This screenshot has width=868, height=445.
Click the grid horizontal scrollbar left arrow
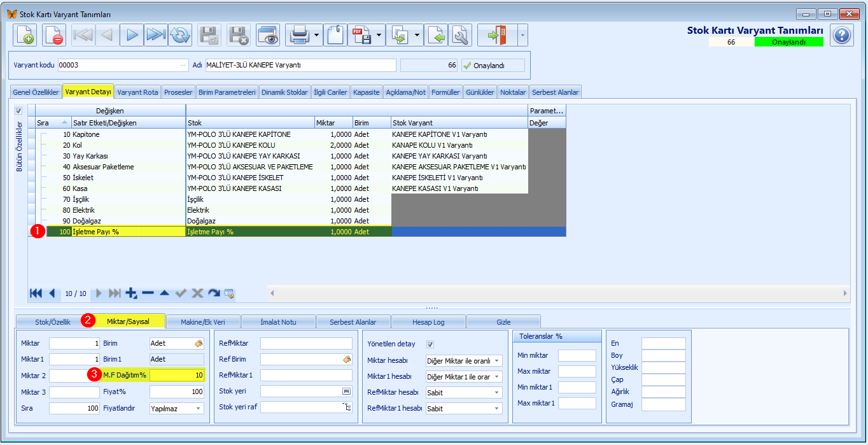point(272,293)
